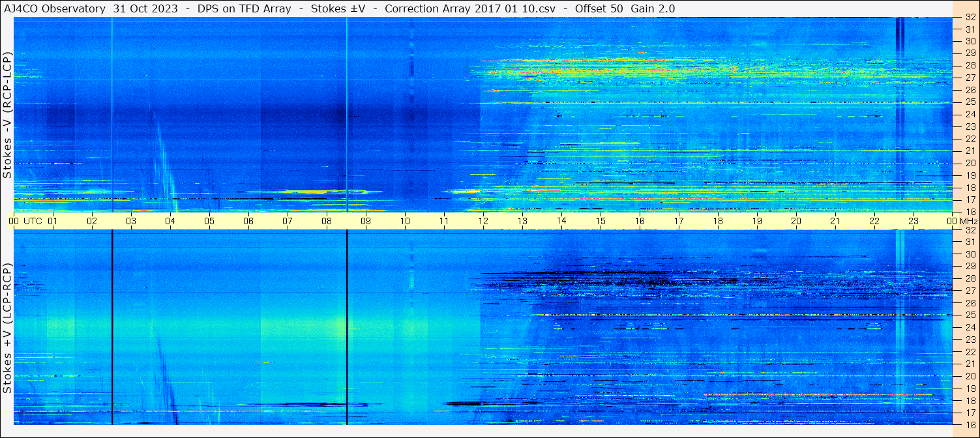Click 31 MHz label of lower Stokes +V panel
Image resolution: width=980 pixels, height=438 pixels.
pos(970,242)
